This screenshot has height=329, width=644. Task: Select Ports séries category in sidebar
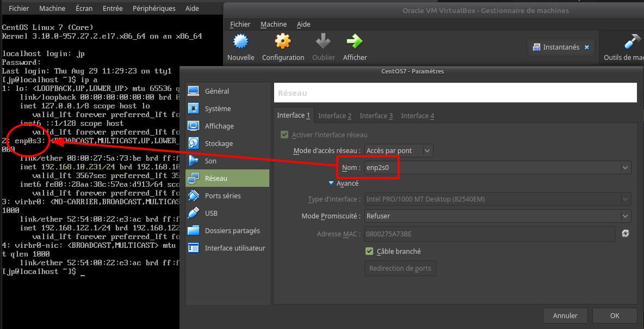227,196
